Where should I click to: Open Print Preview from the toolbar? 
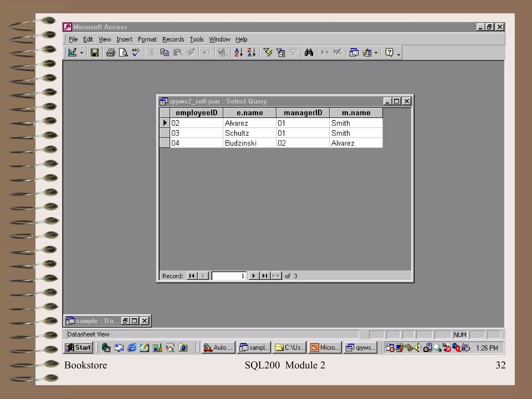[x=123, y=53]
